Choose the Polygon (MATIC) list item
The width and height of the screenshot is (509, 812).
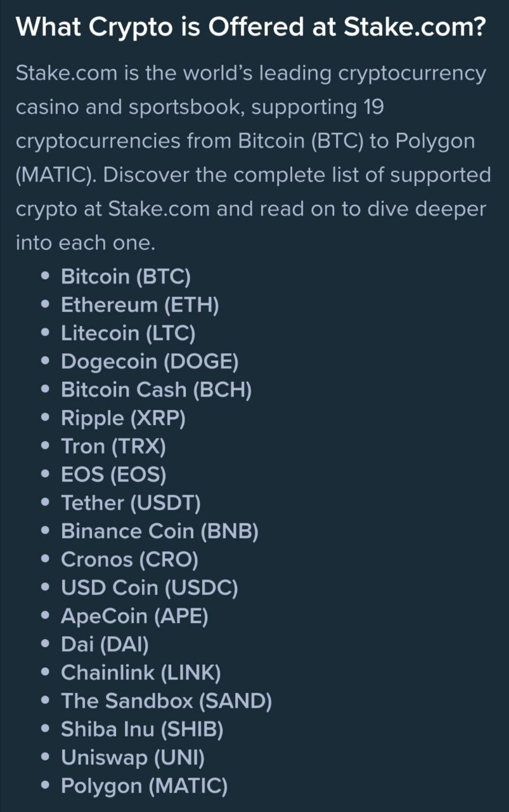click(x=144, y=786)
